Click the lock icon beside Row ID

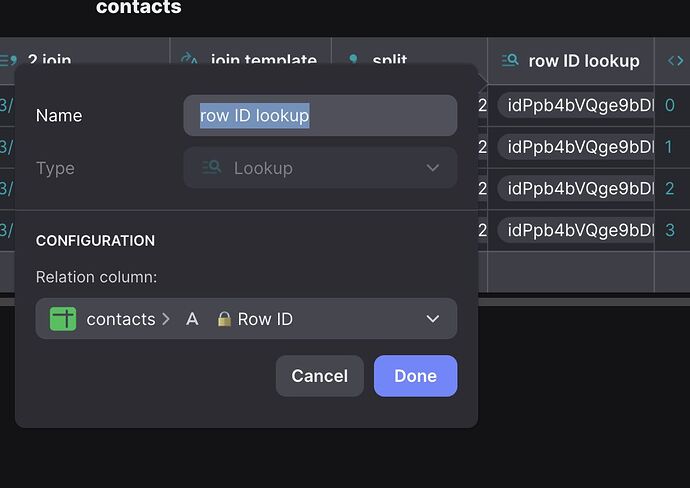(224, 319)
